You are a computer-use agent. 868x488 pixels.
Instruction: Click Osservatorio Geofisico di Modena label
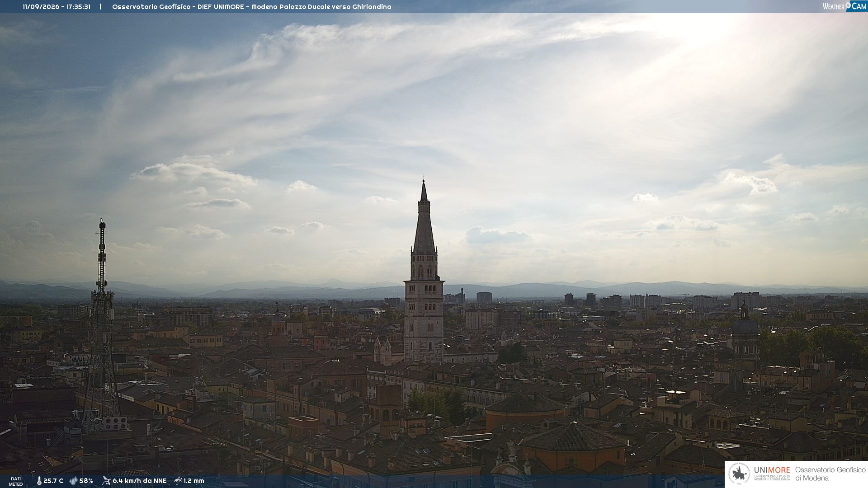tap(830, 474)
